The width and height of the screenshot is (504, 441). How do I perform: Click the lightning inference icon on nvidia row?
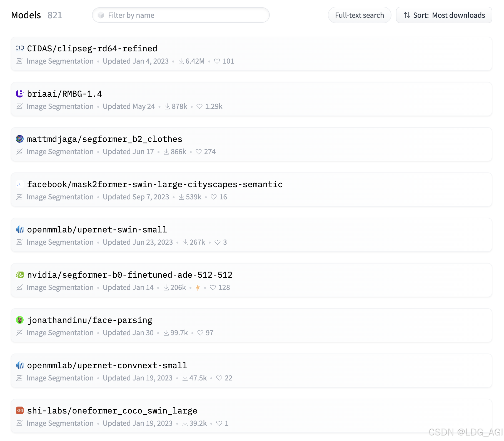(198, 287)
